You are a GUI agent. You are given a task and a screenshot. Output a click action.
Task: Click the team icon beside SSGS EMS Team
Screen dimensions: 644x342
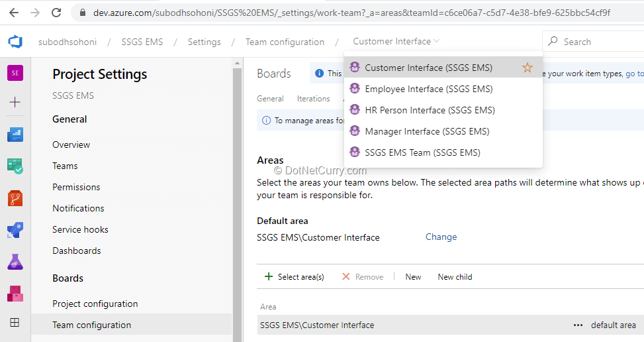click(x=355, y=152)
